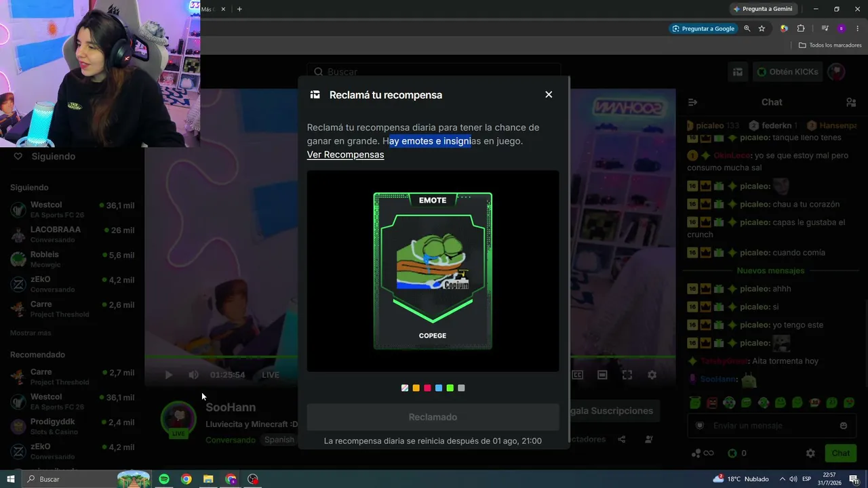Open the Windows Start menu
This screenshot has width=868, height=488.
[x=11, y=479]
